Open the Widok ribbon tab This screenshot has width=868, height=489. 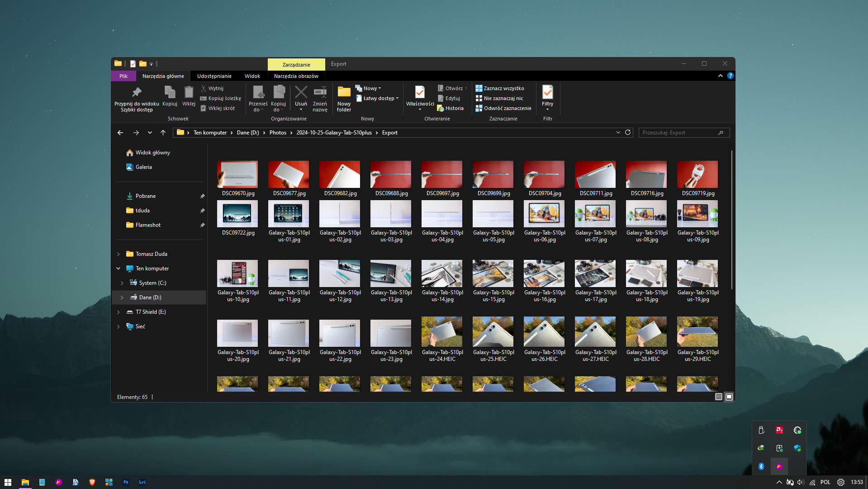click(x=252, y=76)
